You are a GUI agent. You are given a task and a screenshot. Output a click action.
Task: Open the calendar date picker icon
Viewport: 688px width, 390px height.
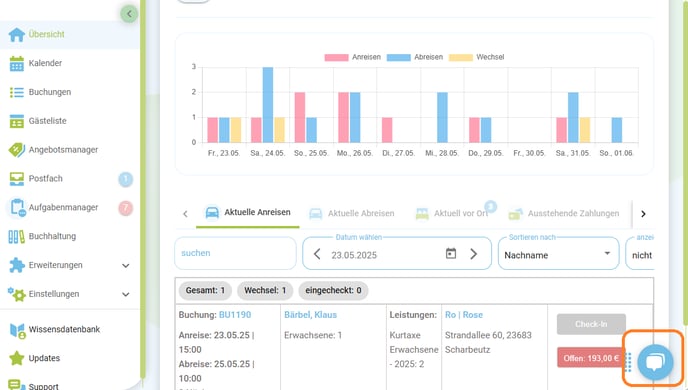pos(451,254)
